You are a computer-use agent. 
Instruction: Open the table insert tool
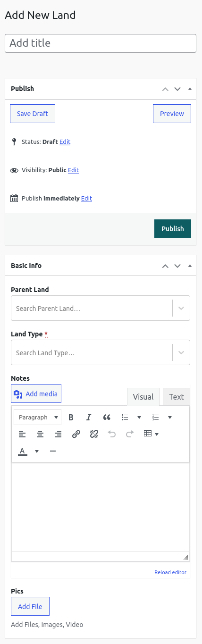[x=148, y=434]
